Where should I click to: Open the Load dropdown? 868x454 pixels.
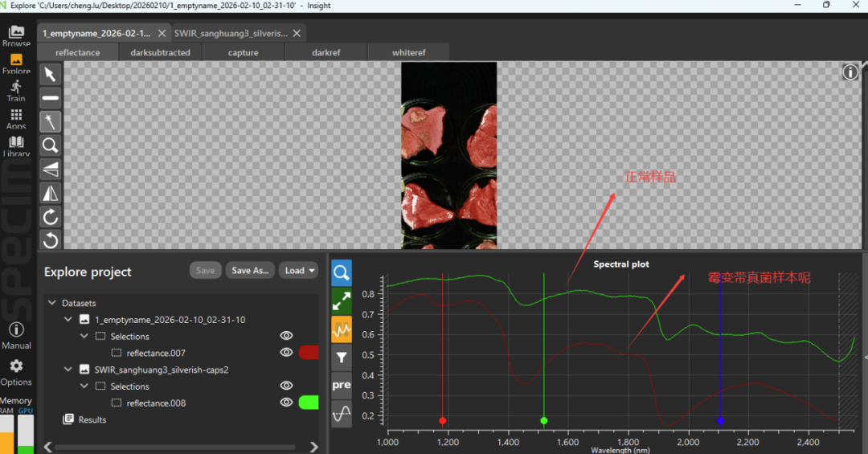click(x=299, y=270)
